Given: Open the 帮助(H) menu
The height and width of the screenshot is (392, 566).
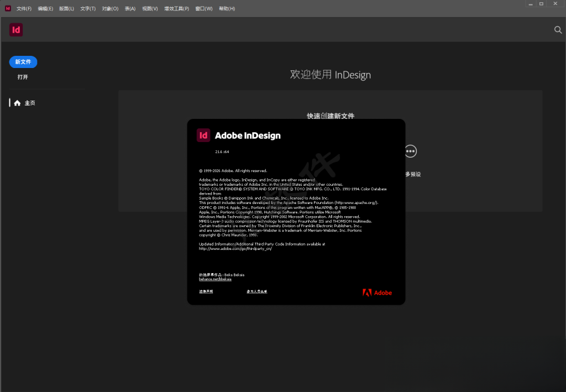Looking at the screenshot, I should click(227, 9).
